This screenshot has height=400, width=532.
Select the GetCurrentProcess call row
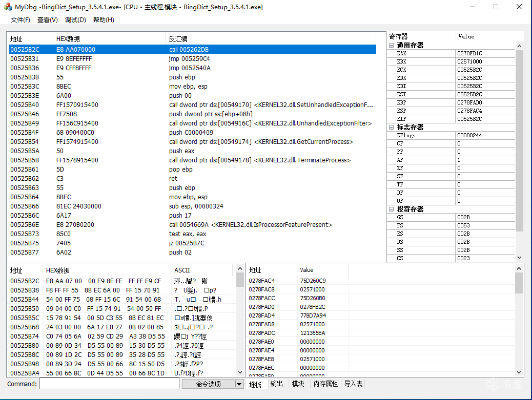(x=192, y=142)
